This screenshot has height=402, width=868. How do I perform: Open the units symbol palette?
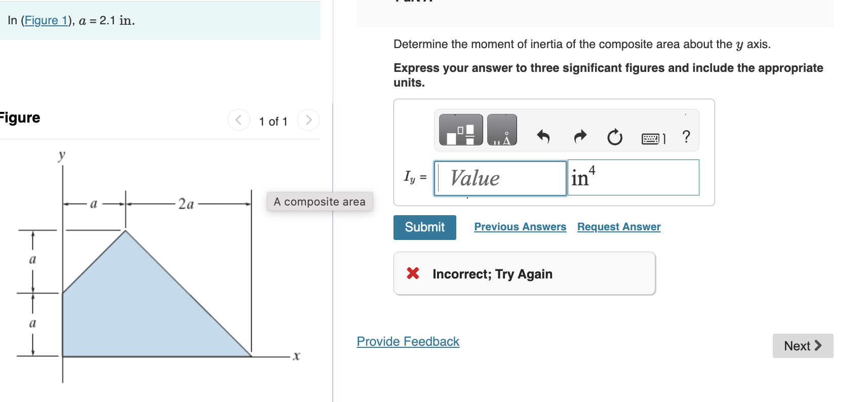coord(502,129)
